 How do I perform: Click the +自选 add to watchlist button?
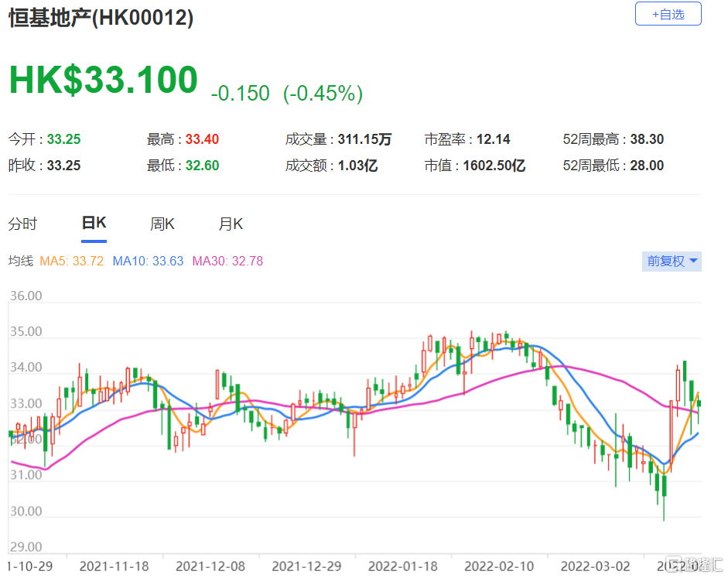click(668, 14)
